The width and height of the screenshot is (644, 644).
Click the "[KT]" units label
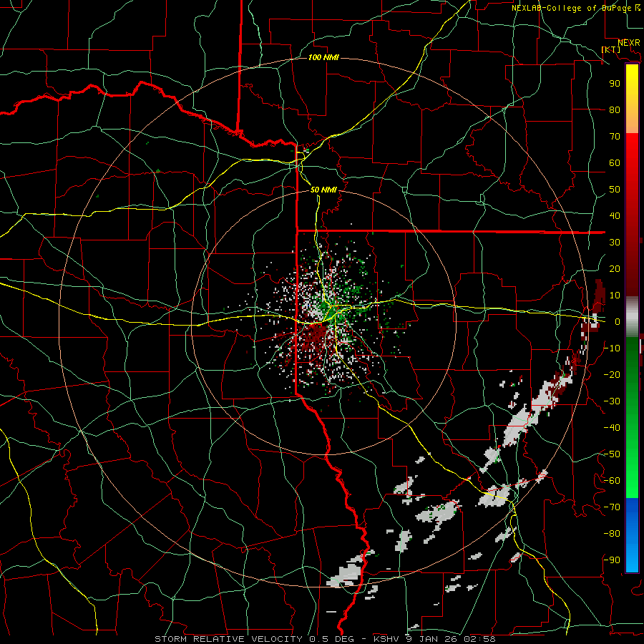point(611,49)
